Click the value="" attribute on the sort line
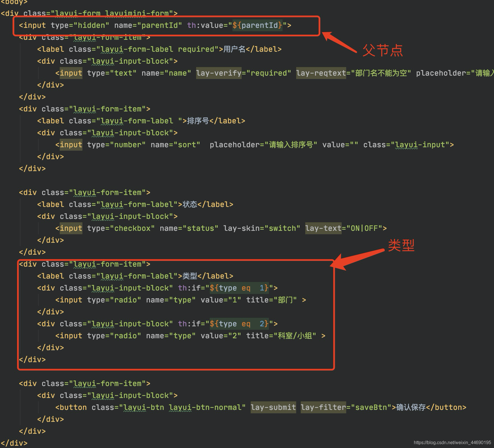The height and width of the screenshot is (448, 494). coord(340,145)
